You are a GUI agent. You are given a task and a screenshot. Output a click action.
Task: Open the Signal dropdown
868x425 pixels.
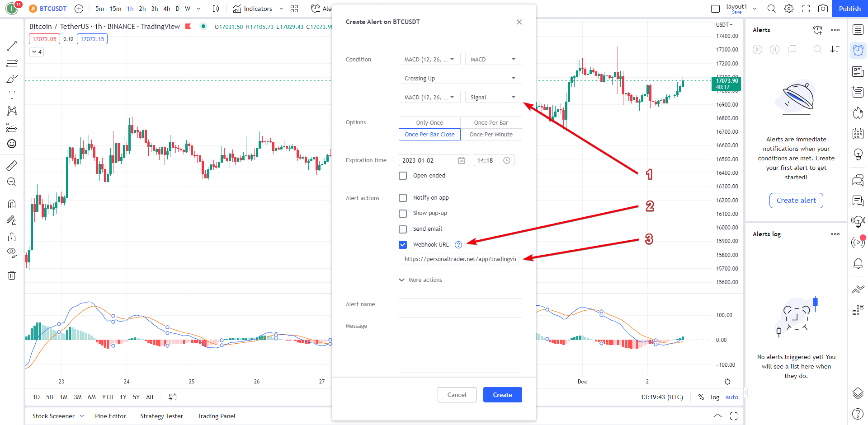click(x=493, y=97)
